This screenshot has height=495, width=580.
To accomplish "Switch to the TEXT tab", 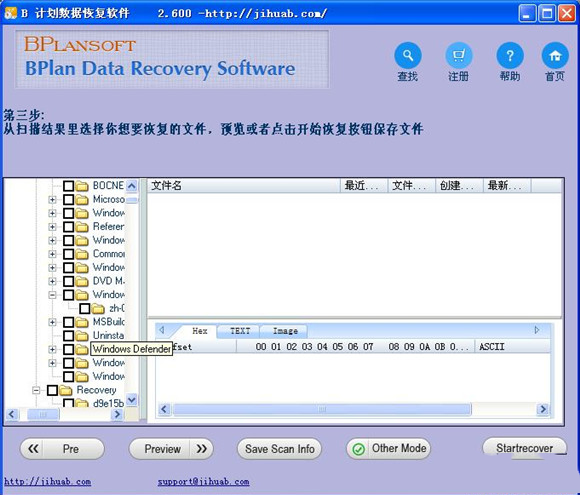I will coord(240,331).
